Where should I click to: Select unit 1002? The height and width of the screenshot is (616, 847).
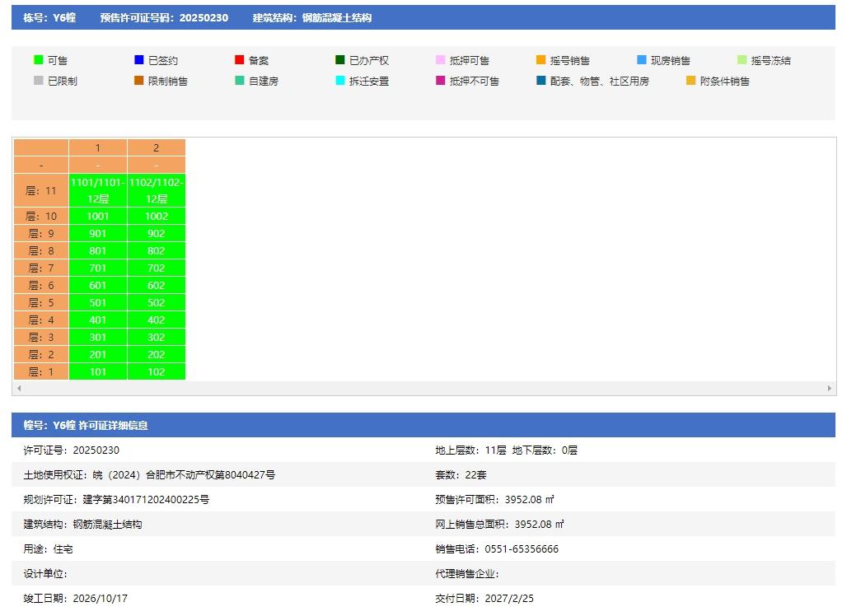point(156,217)
